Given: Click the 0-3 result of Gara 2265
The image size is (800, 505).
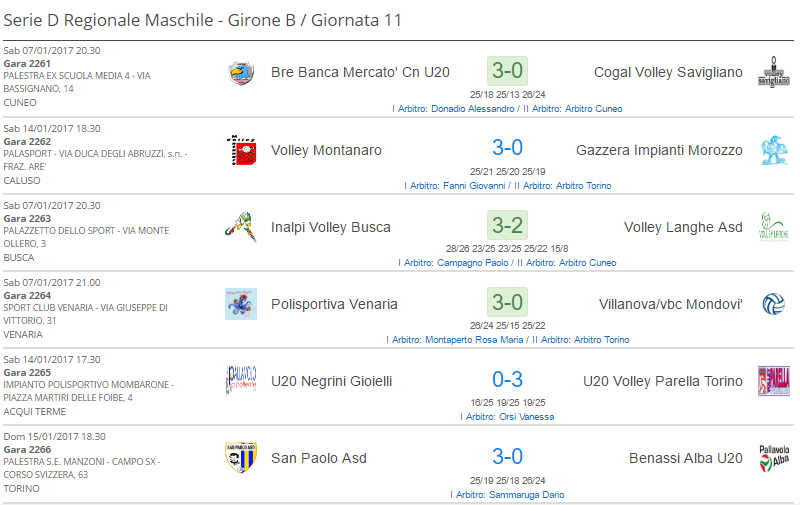Looking at the screenshot, I should [507, 380].
